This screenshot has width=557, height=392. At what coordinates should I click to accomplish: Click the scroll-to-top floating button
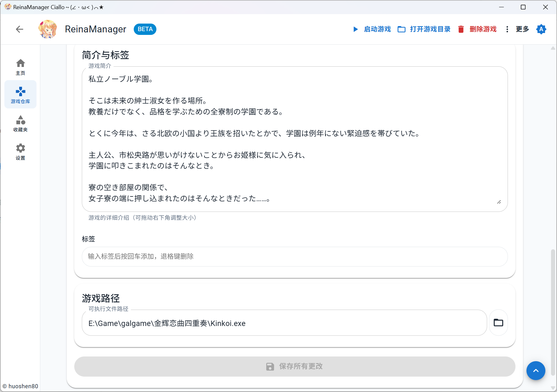536,371
